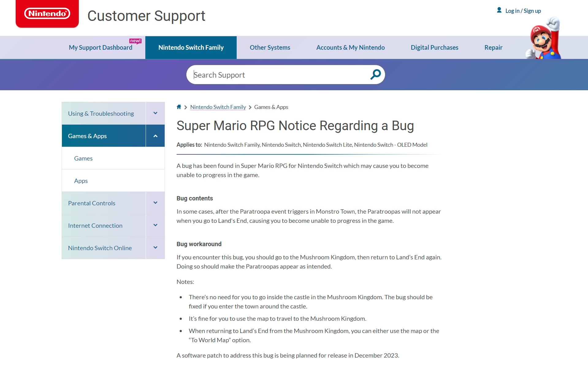
Task: Expand Internet Connection chevron
Action: point(155,225)
